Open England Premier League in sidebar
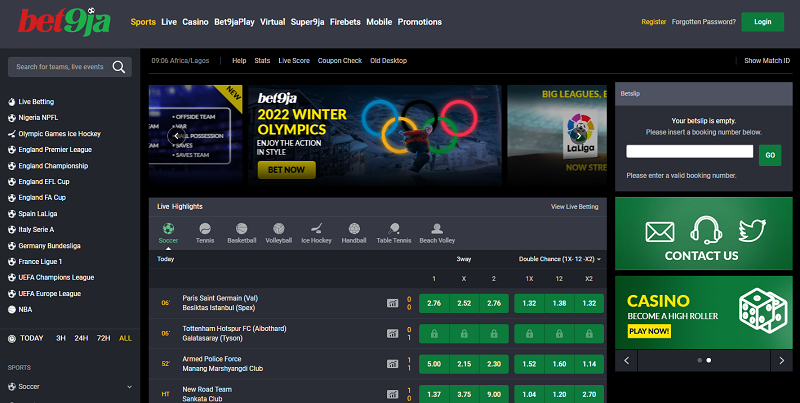The height and width of the screenshot is (403, 800). (55, 150)
